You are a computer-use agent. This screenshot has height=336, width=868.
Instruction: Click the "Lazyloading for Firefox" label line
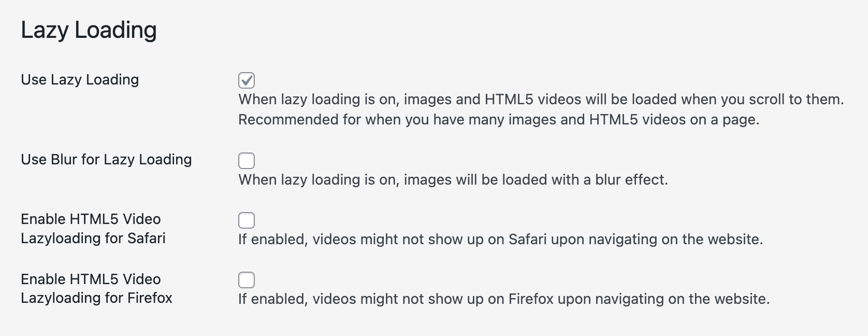(96, 298)
